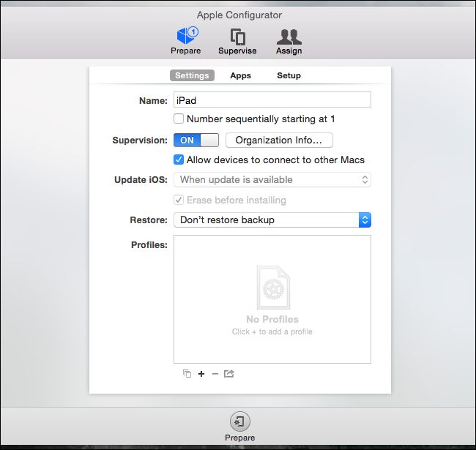Open the Supervise section
This screenshot has height=450, width=476.
237,41
